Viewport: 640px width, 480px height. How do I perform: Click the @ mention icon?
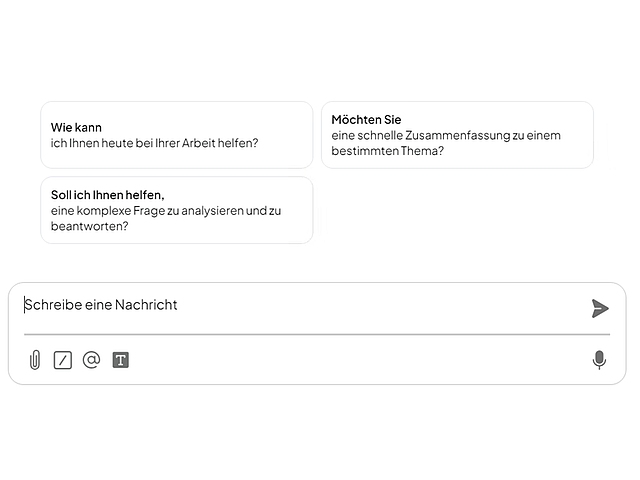point(91,360)
